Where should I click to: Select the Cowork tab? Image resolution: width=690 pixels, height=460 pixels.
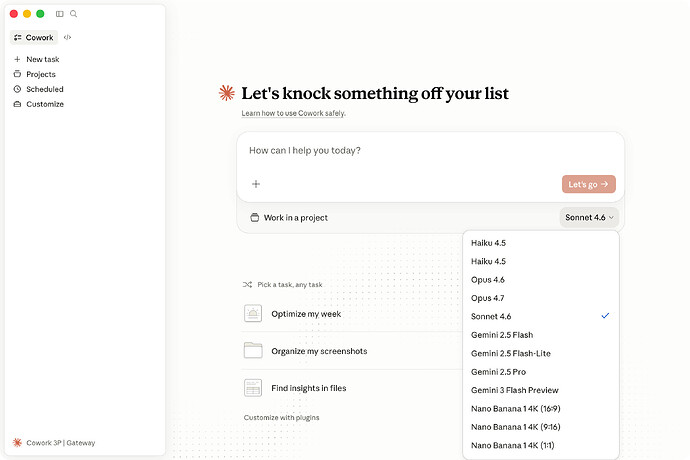[x=34, y=37]
